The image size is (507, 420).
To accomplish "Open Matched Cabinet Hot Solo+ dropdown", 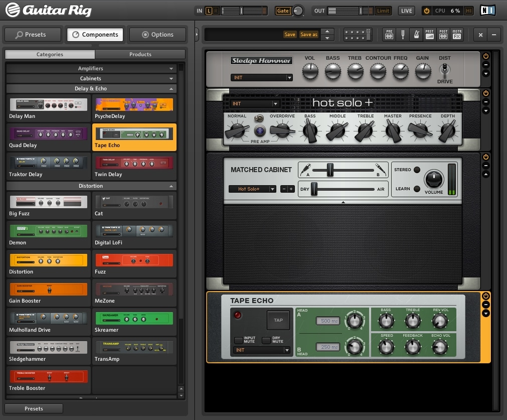I will [252, 189].
